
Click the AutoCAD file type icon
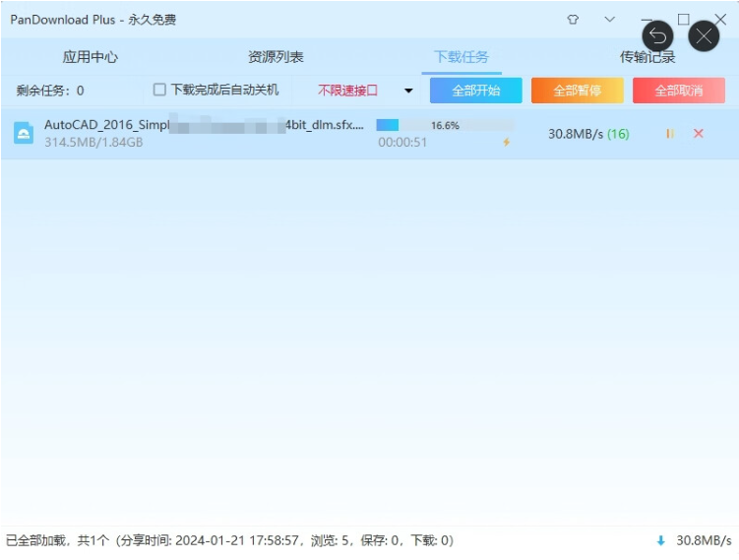(23, 133)
